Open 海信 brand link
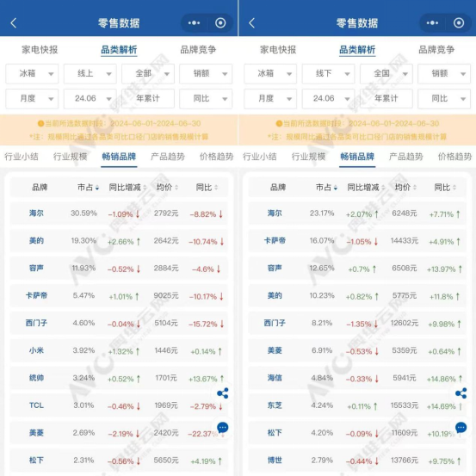This screenshot has width=476, height=476. point(275,378)
